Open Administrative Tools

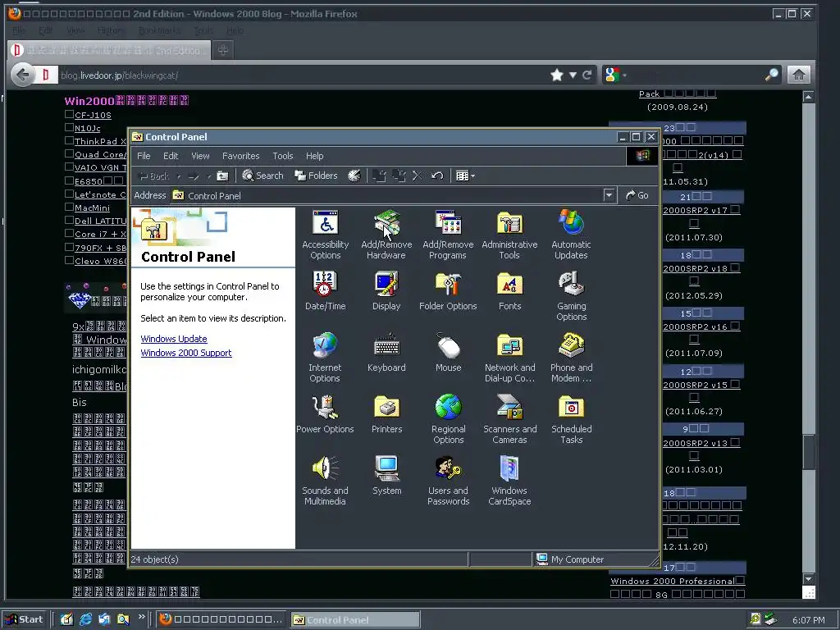coord(509,235)
